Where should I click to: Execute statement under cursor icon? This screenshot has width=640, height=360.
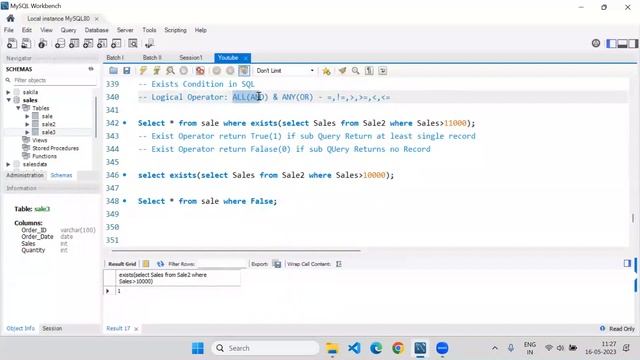click(x=157, y=71)
